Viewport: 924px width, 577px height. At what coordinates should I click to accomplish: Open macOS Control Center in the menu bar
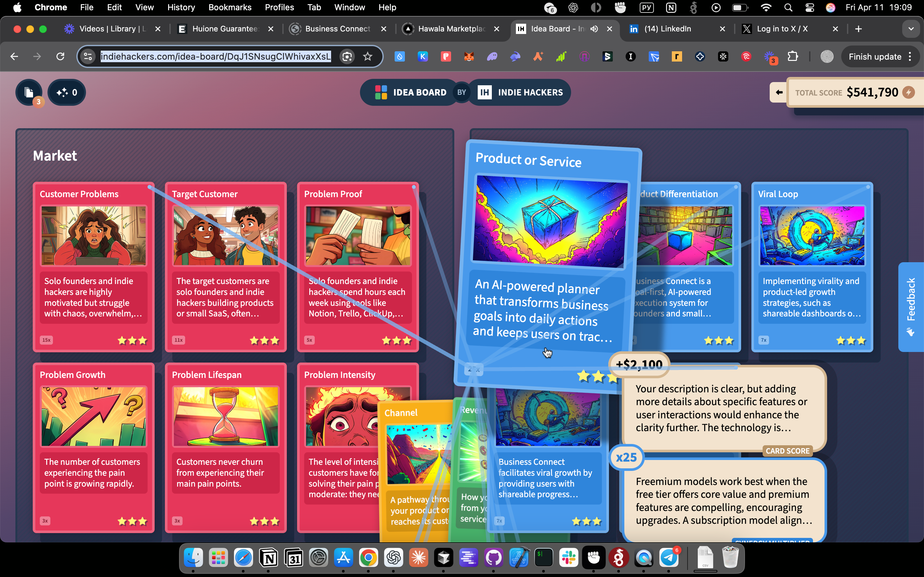(x=809, y=7)
